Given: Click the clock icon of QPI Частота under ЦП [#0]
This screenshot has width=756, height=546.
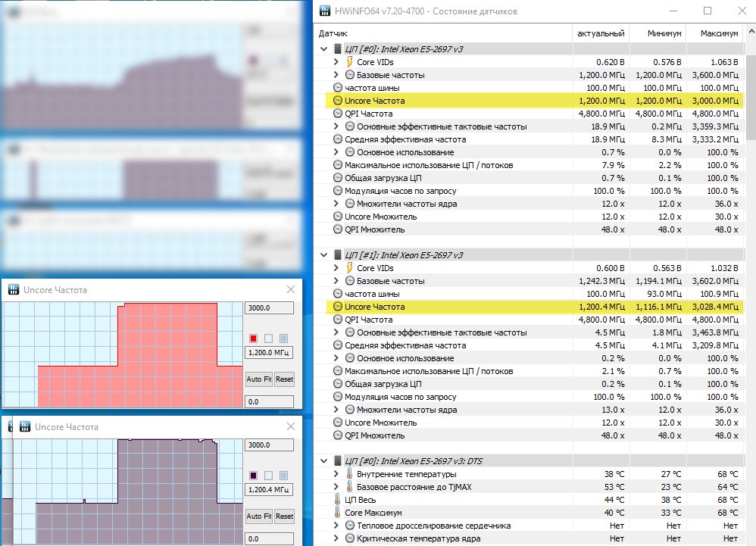Looking at the screenshot, I should (x=338, y=114).
